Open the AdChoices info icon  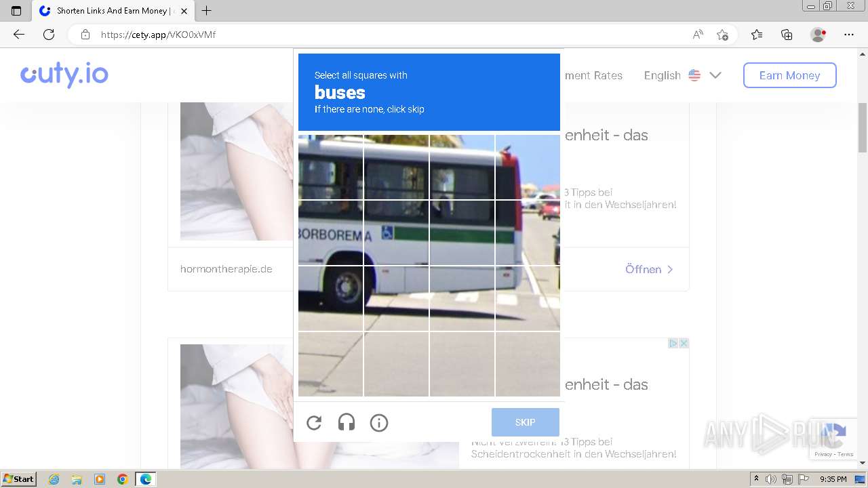pos(673,344)
